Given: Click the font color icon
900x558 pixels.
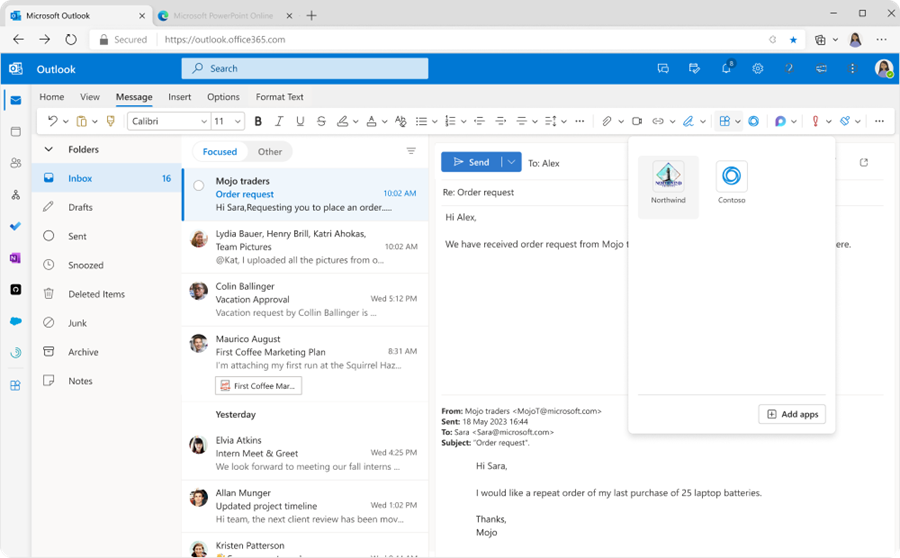Looking at the screenshot, I should [371, 121].
